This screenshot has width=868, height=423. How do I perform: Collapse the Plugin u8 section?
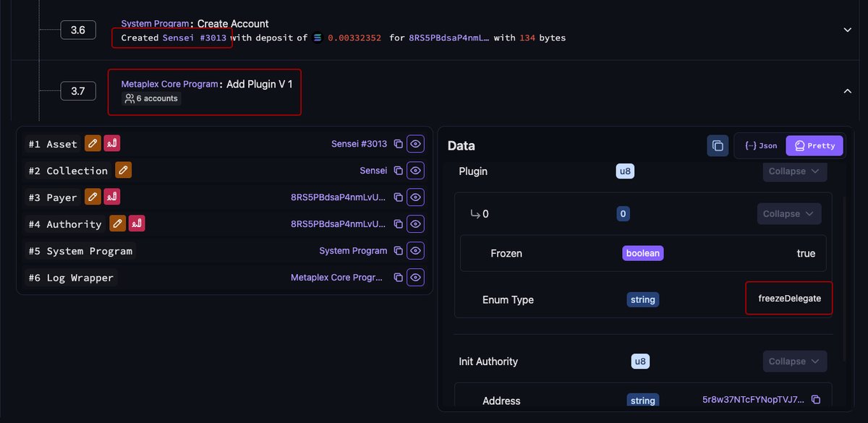pyautogui.click(x=794, y=171)
